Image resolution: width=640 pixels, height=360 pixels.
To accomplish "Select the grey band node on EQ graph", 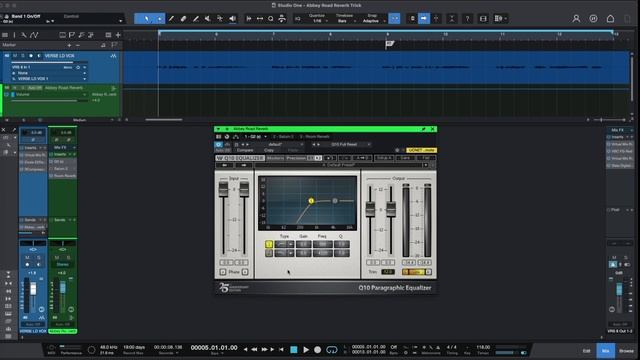I will [335, 201].
